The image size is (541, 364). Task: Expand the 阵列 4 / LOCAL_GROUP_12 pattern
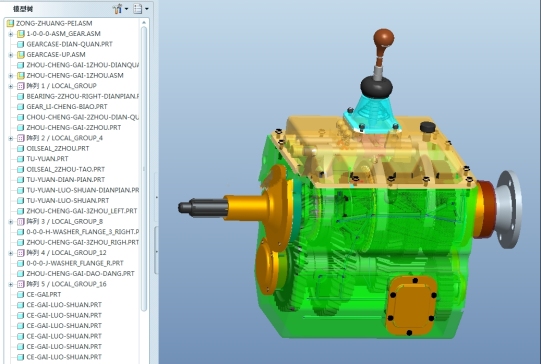pos(11,253)
